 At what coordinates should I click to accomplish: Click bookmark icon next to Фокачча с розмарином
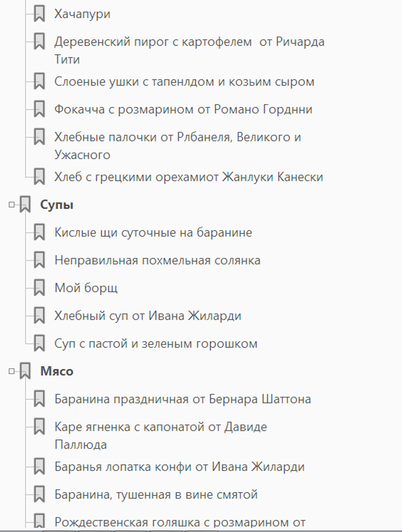tap(39, 109)
